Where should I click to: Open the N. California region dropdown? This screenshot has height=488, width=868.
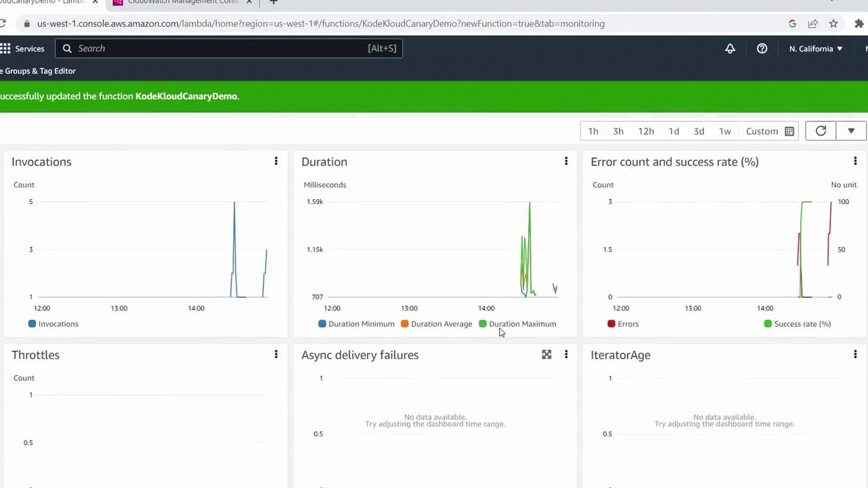[x=815, y=49]
